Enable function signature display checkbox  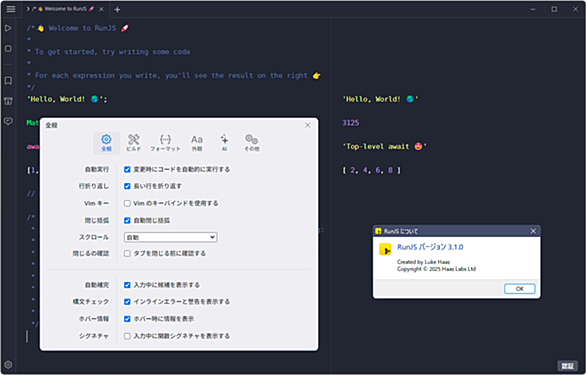click(127, 336)
